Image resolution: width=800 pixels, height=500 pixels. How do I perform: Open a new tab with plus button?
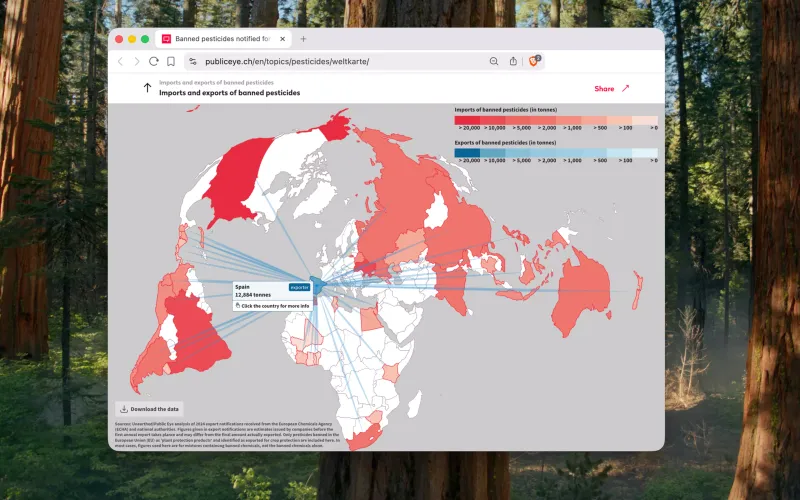coord(303,39)
